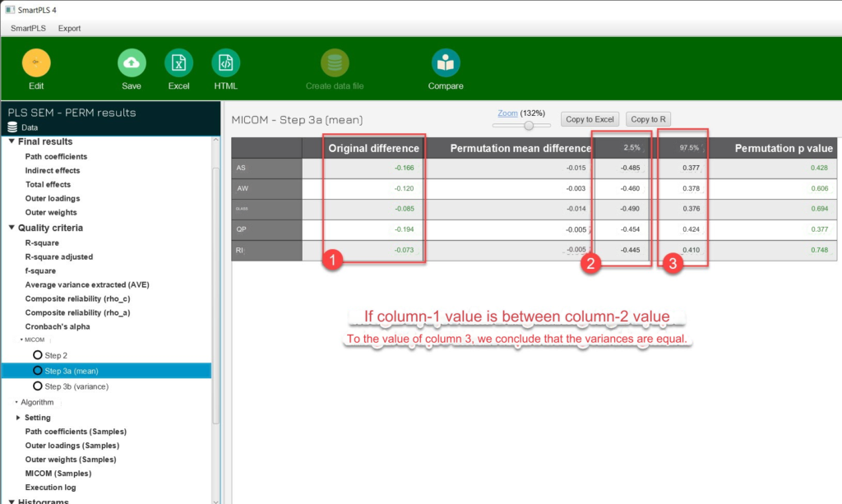Select Step 3b (variance) radio option
Image resolution: width=842 pixels, height=504 pixels.
pos(37,386)
